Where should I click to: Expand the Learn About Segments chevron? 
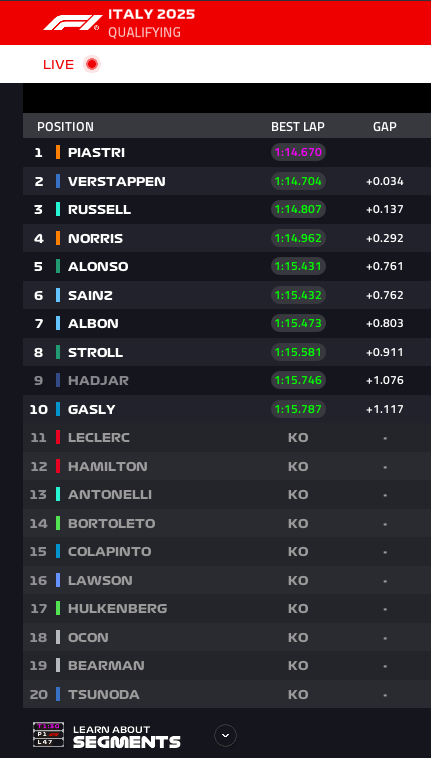tap(225, 736)
